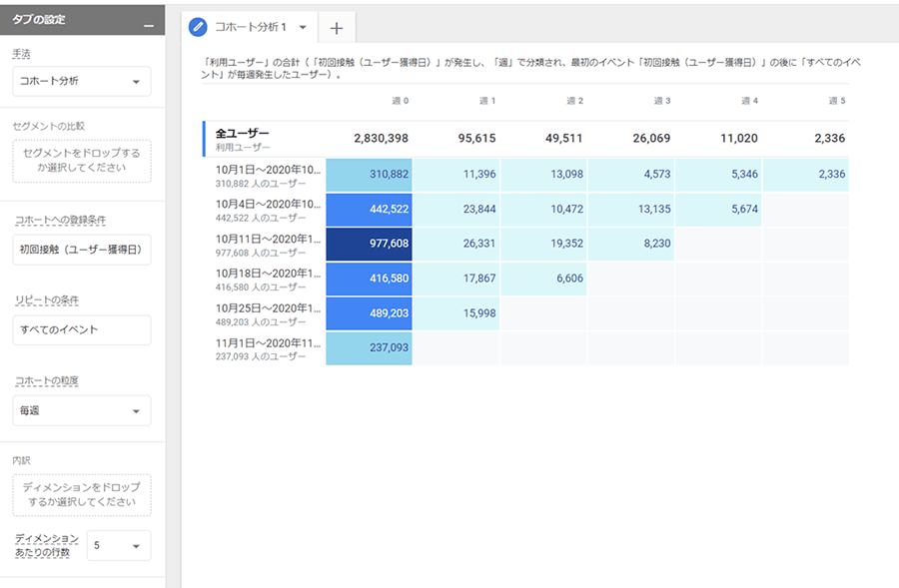Click the cell with value 10,472
899x588 pixels.
coord(544,210)
